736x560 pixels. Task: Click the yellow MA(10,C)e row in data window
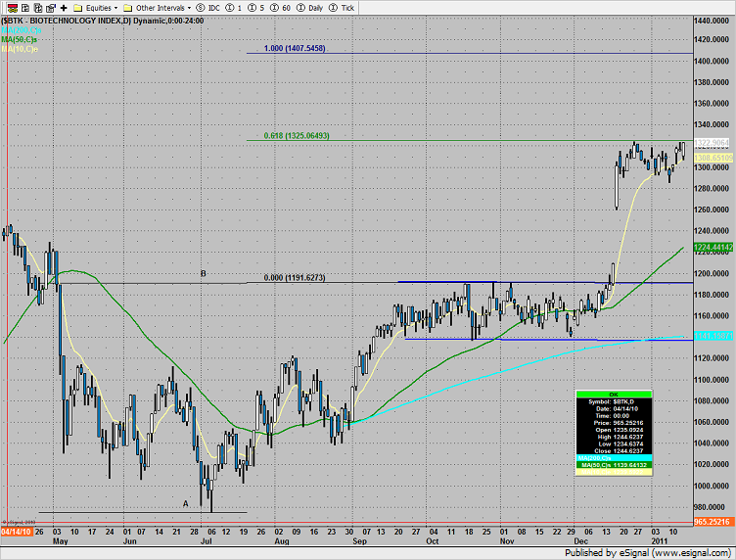tap(614, 472)
